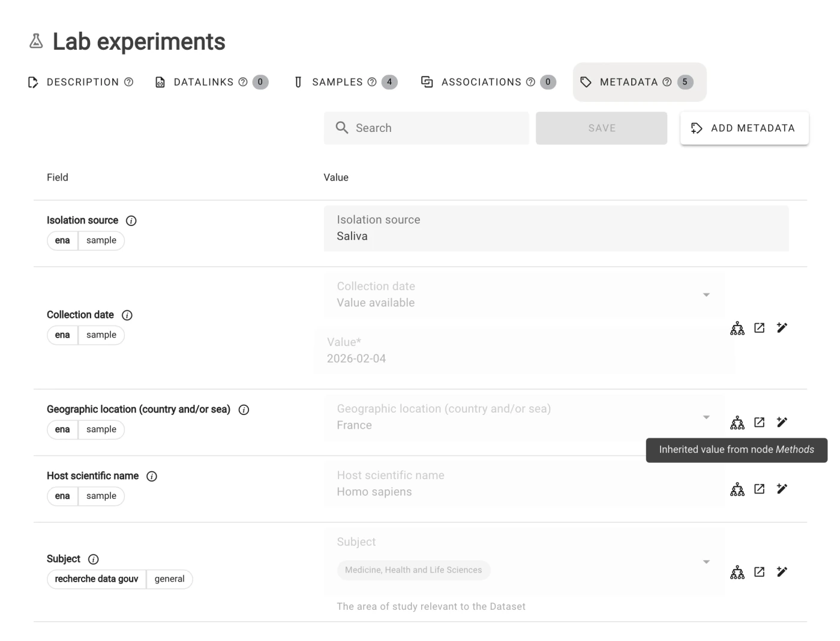The width and height of the screenshot is (840, 641).
Task: Open Host scientific name external link icon
Action: (760, 489)
